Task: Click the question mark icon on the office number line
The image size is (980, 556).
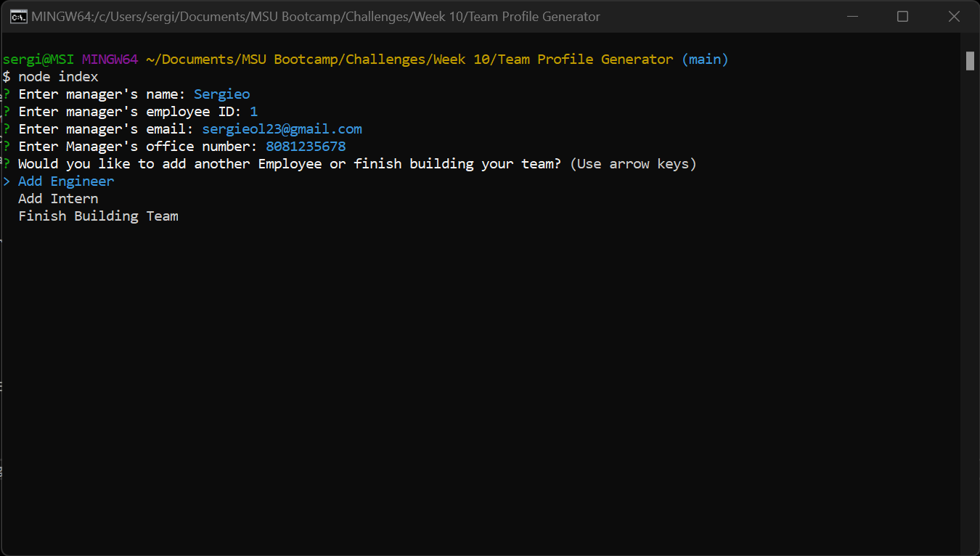Action: click(x=6, y=146)
